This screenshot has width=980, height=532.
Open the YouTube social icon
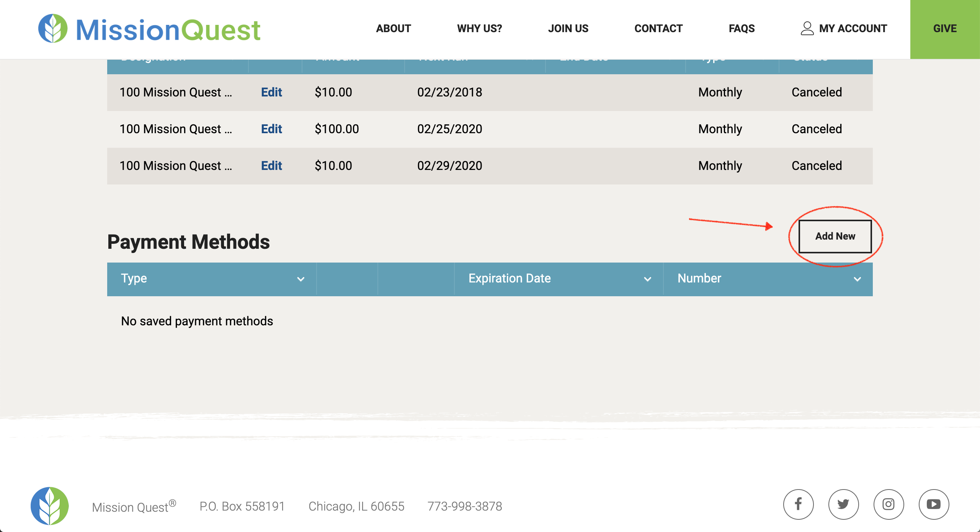934,504
